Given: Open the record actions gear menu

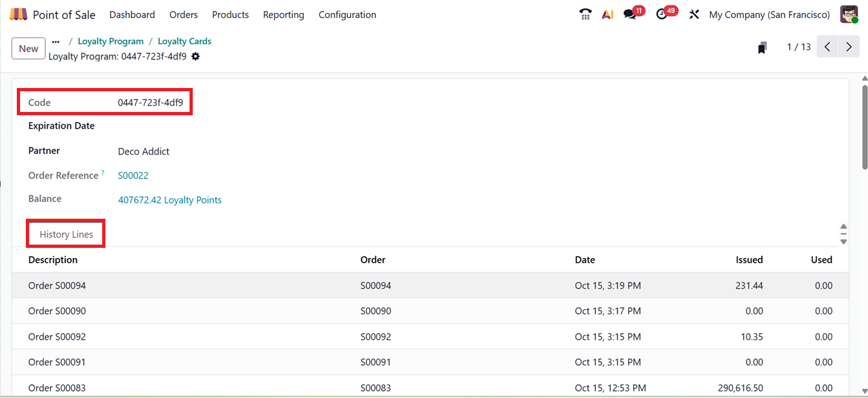Looking at the screenshot, I should pyautogui.click(x=195, y=56).
